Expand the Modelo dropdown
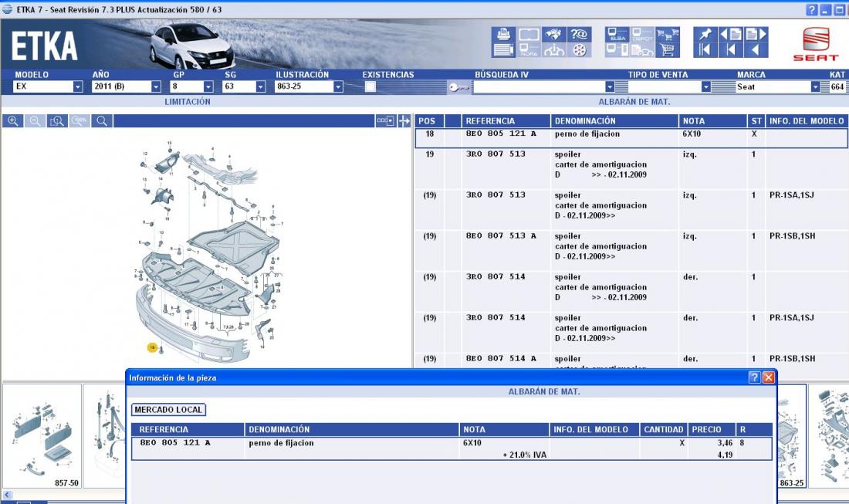 (78, 86)
